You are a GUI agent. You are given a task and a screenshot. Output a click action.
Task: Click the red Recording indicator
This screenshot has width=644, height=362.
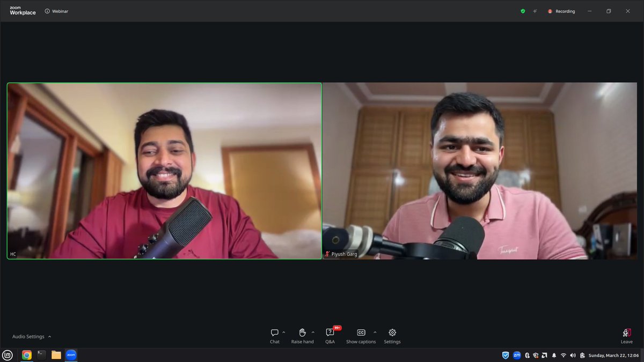pos(550,11)
